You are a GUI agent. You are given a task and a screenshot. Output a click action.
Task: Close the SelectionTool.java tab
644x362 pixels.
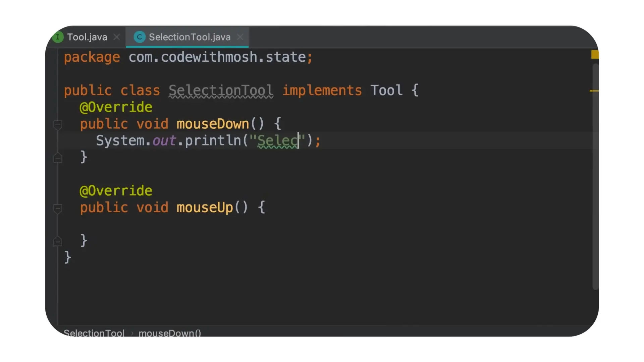240,37
